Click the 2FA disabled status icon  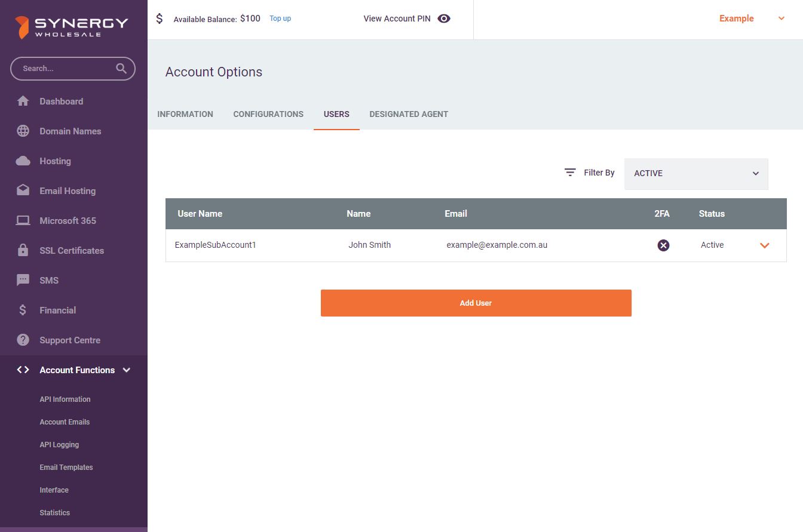(x=663, y=245)
